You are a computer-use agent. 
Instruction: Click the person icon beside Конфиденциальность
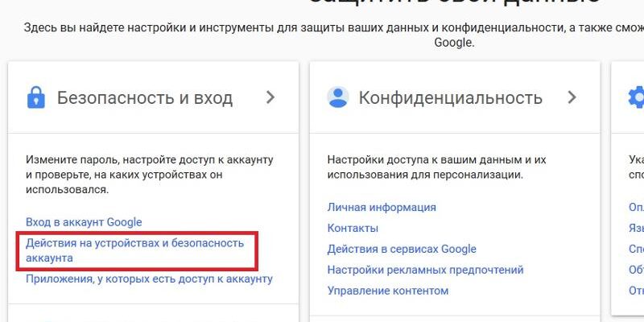point(337,97)
